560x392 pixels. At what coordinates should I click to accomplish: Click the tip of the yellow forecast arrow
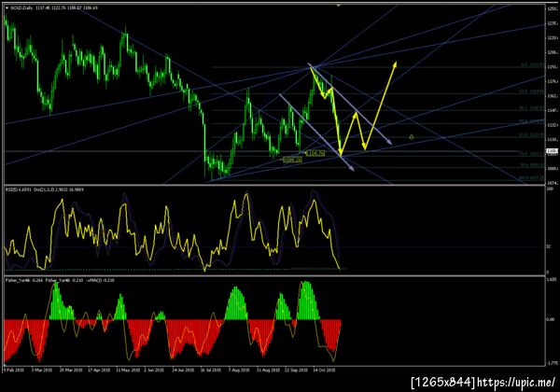396,63
